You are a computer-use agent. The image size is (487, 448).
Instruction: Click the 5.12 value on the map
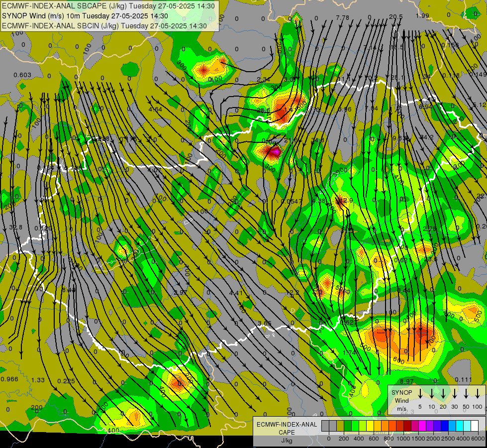coord(480,105)
